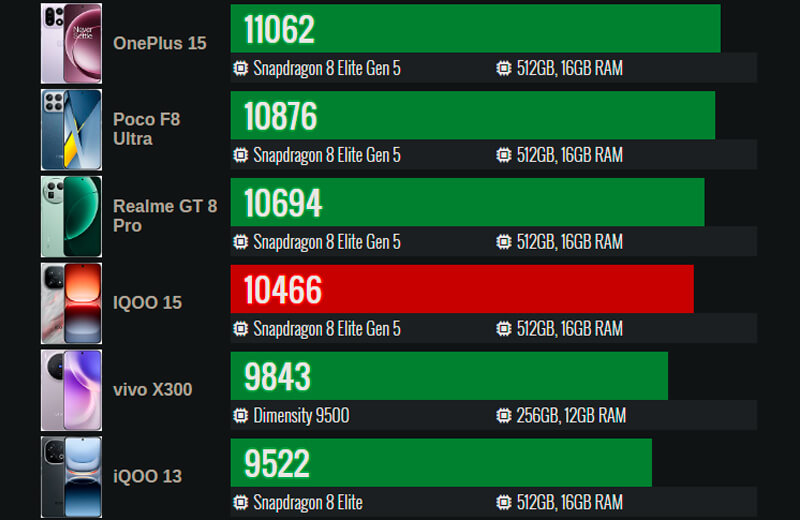
Task: Open the OnePlus 15 phone thumbnail
Action: pos(71,43)
